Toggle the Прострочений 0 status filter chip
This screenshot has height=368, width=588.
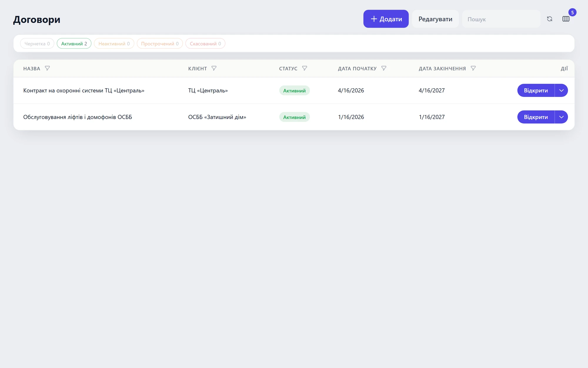coord(160,44)
